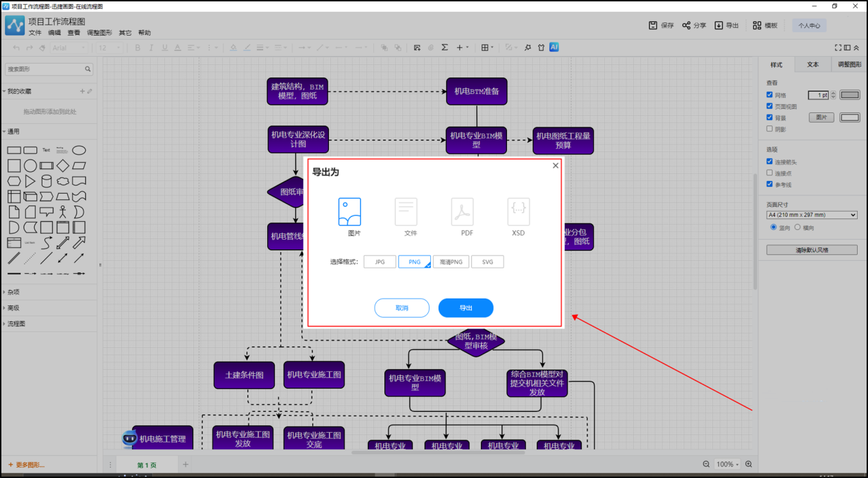Enable the 阴影 shadow checkbox
This screenshot has height=478, width=868.
pos(769,129)
